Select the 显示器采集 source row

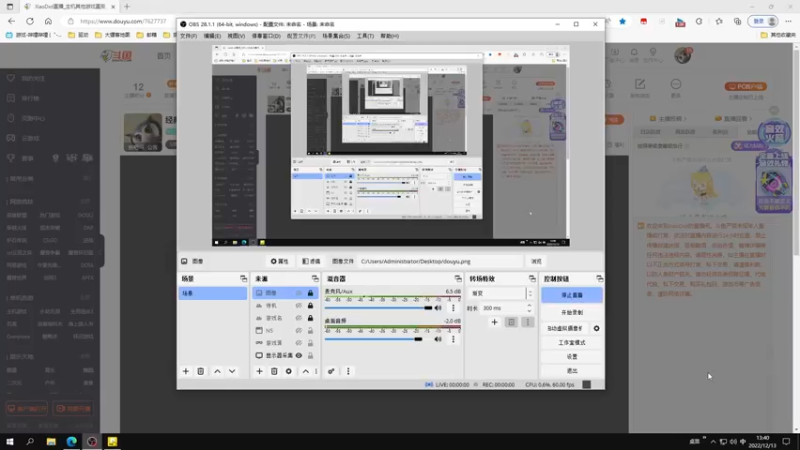click(x=285, y=356)
